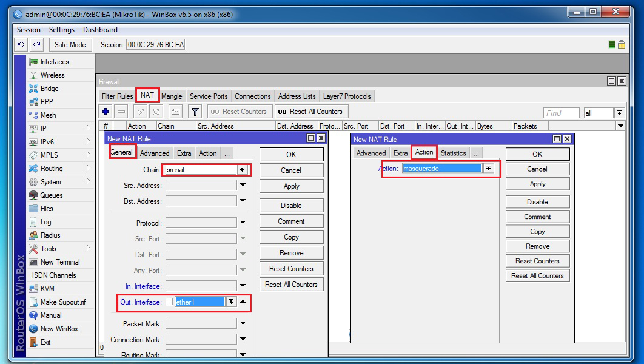Click the Undo arrow icon in toolbar

coord(21,44)
